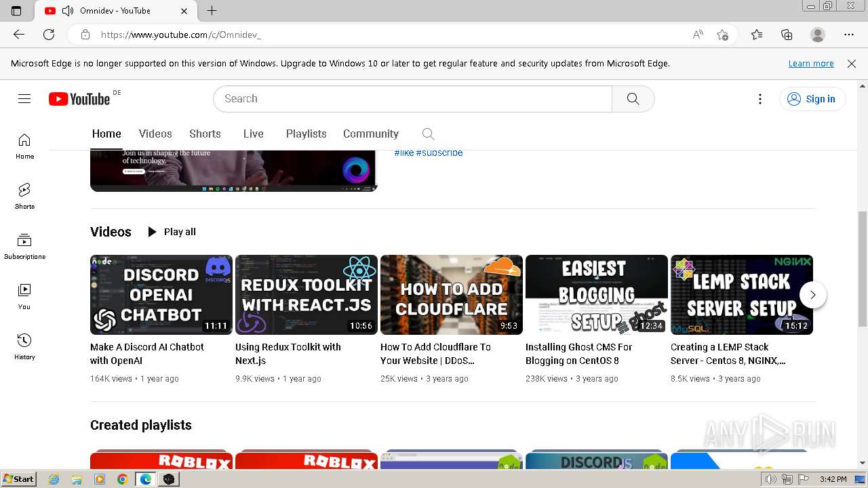868x488 pixels.
Task: Go back using browser back arrow
Action: (x=19, y=35)
